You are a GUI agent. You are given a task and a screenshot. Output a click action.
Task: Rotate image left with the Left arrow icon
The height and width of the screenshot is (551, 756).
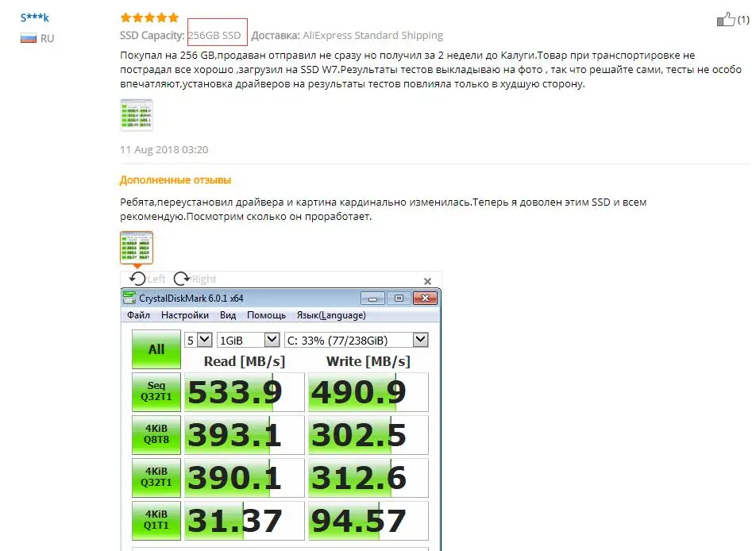pyautogui.click(x=137, y=279)
